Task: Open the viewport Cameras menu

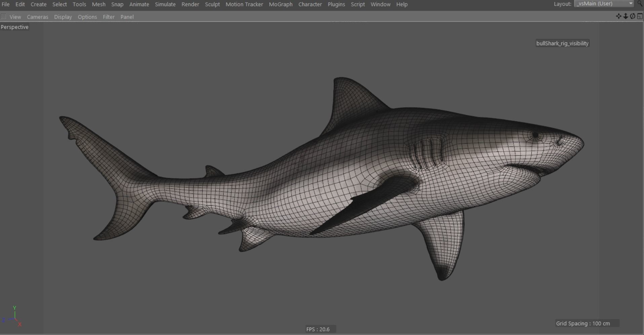Action: pos(38,17)
